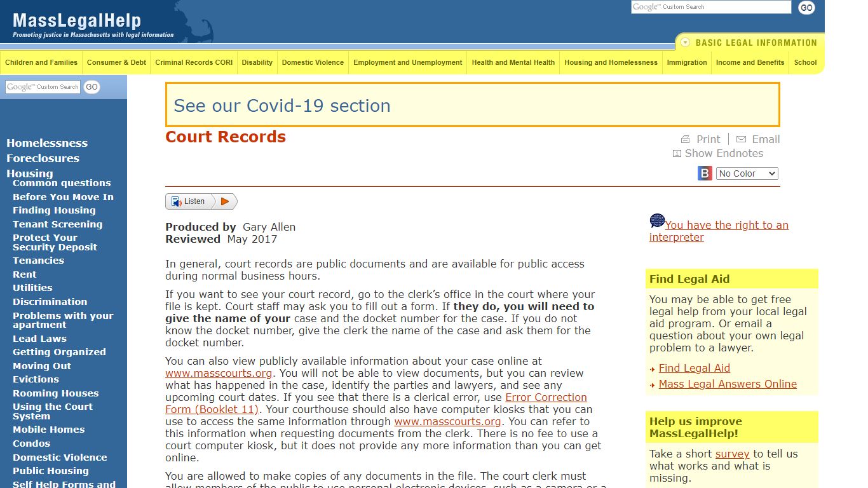Click Show Endnotes link
868x488 pixels.
724,153
